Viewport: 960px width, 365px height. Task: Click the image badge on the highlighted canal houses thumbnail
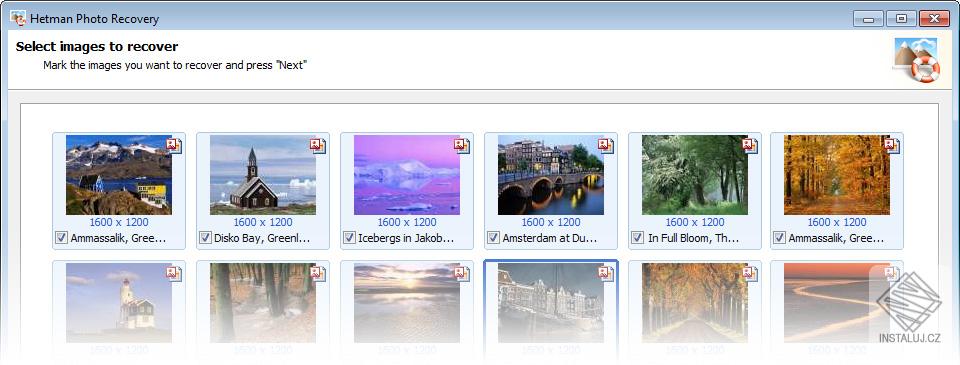coord(606,273)
